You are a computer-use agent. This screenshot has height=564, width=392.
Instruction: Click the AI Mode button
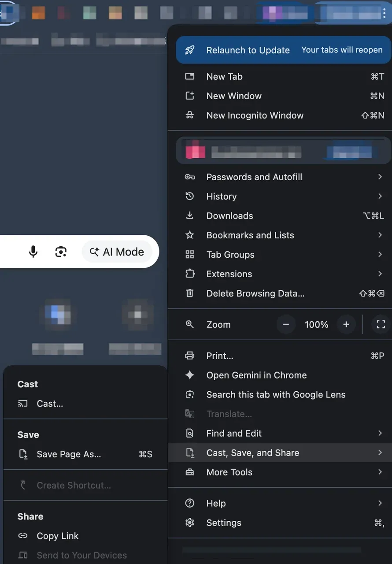(117, 252)
